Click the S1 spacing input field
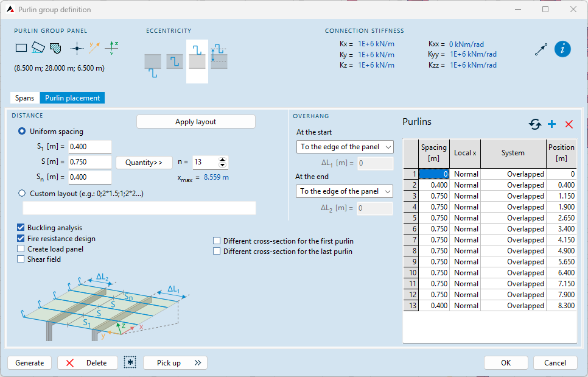This screenshot has width=588, height=377. [x=90, y=147]
